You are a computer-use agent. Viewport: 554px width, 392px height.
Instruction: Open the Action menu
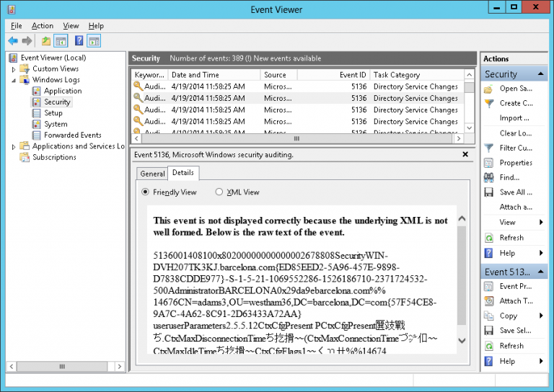[43, 26]
